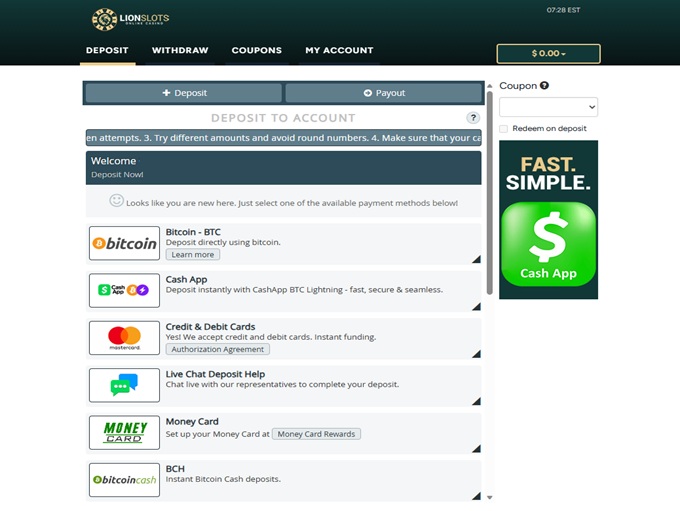The width and height of the screenshot is (680, 511).
Task: Open the deposit help question mark icon
Action: click(473, 118)
